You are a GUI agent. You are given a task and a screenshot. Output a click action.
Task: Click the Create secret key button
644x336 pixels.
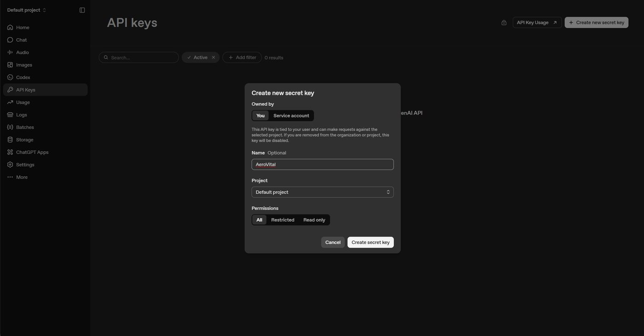pyautogui.click(x=370, y=243)
